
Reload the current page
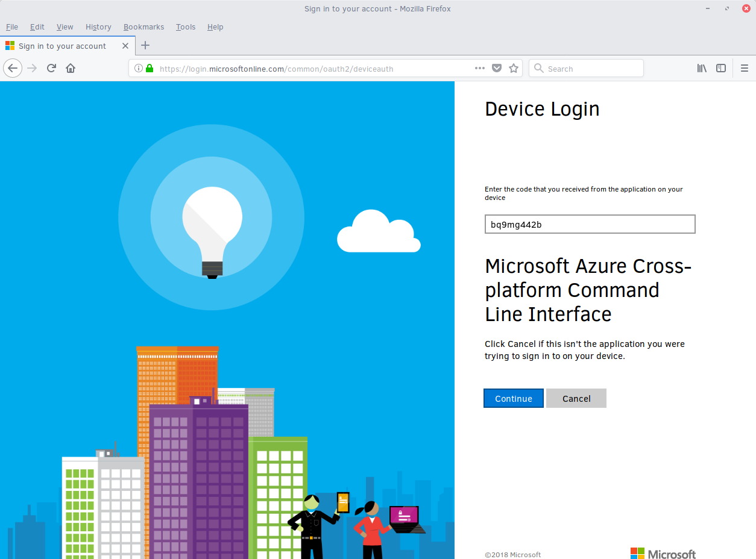pos(52,68)
